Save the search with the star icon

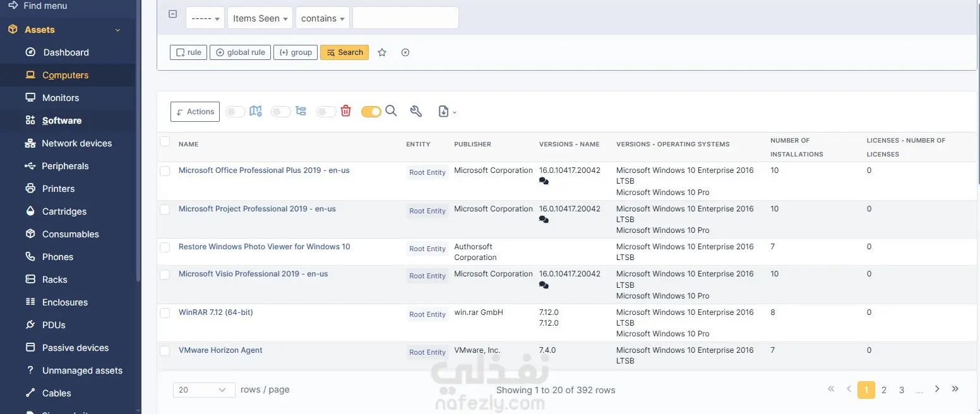tap(382, 52)
